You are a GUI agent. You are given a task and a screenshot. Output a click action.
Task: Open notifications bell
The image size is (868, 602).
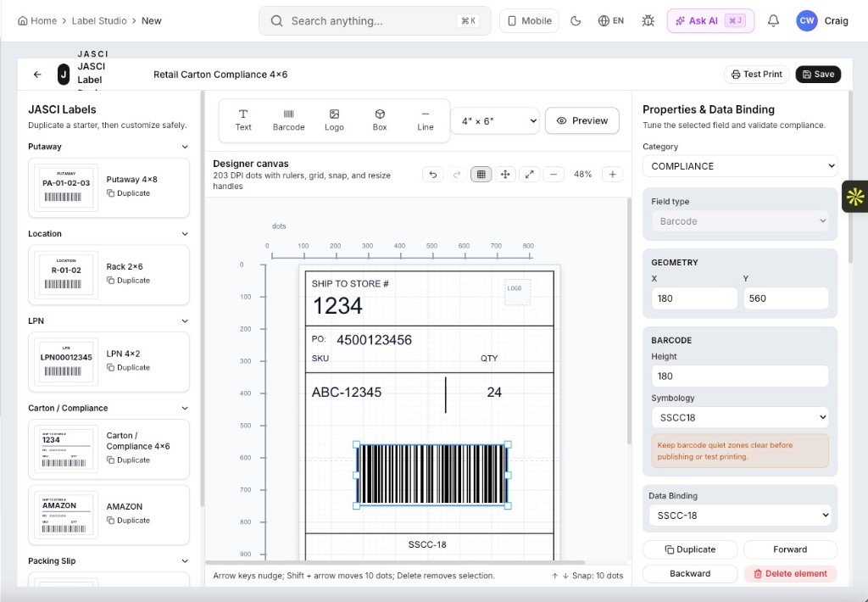click(x=773, y=21)
